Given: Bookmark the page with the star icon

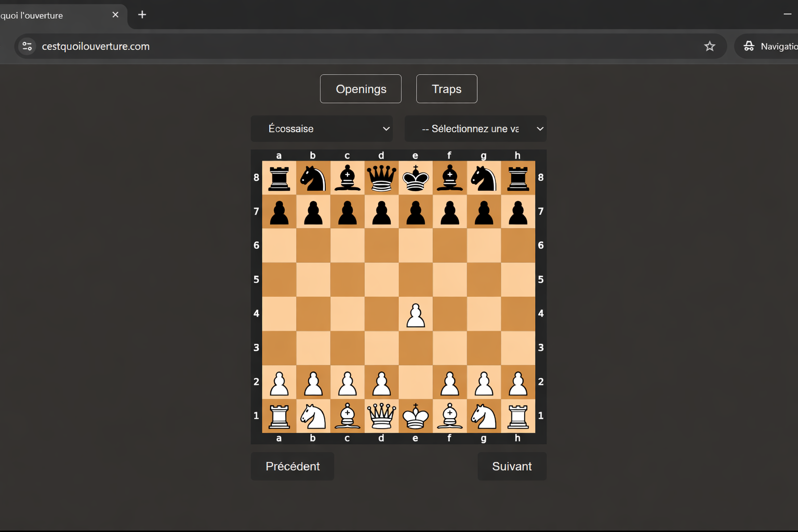Looking at the screenshot, I should pyautogui.click(x=710, y=46).
